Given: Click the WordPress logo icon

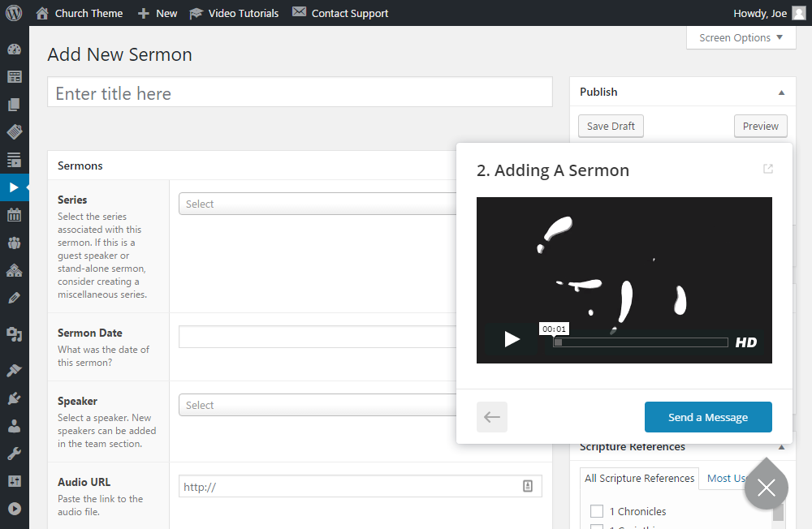Looking at the screenshot, I should pyautogui.click(x=14, y=13).
